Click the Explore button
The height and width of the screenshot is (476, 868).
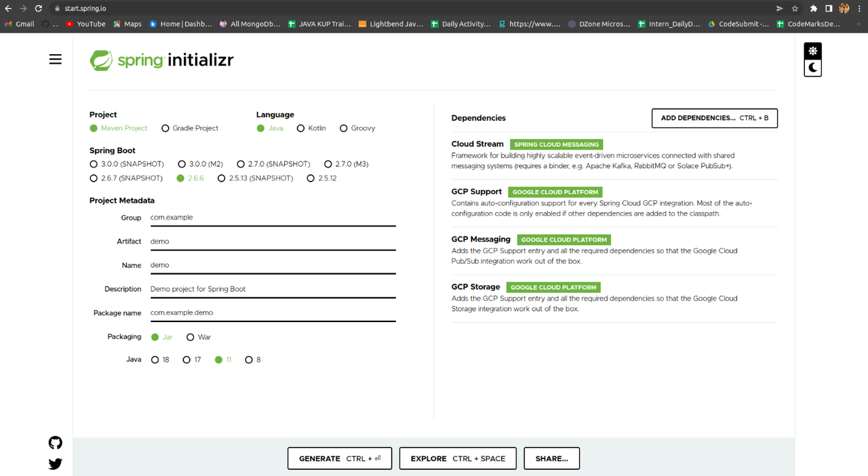click(x=458, y=458)
